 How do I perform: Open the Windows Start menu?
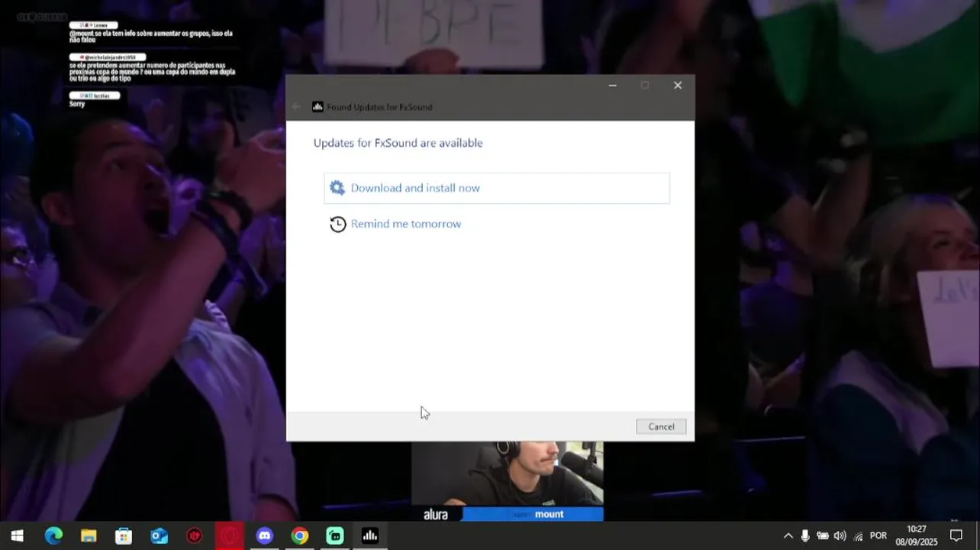17,535
